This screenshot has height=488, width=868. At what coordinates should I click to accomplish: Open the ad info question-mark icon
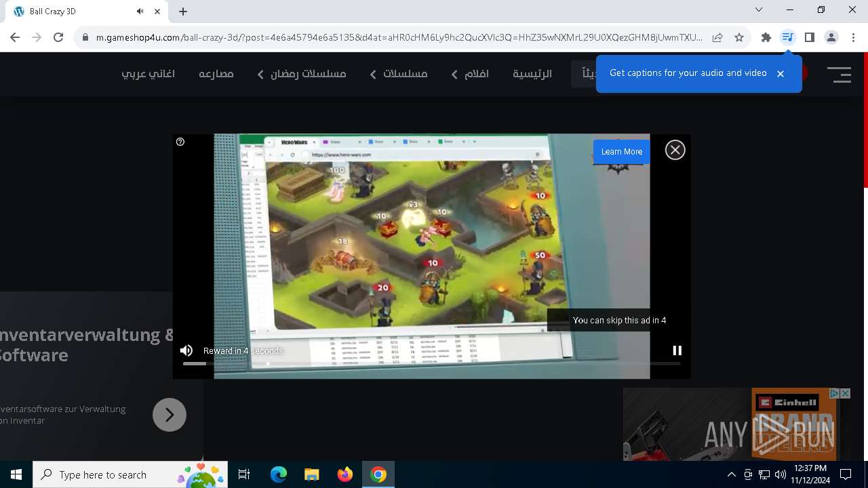pos(180,142)
